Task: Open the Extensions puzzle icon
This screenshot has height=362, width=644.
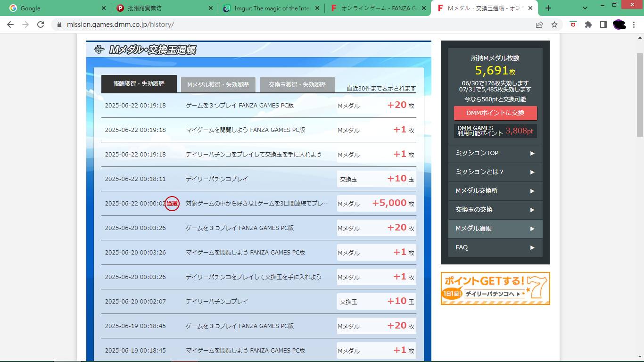Action: coord(588,25)
